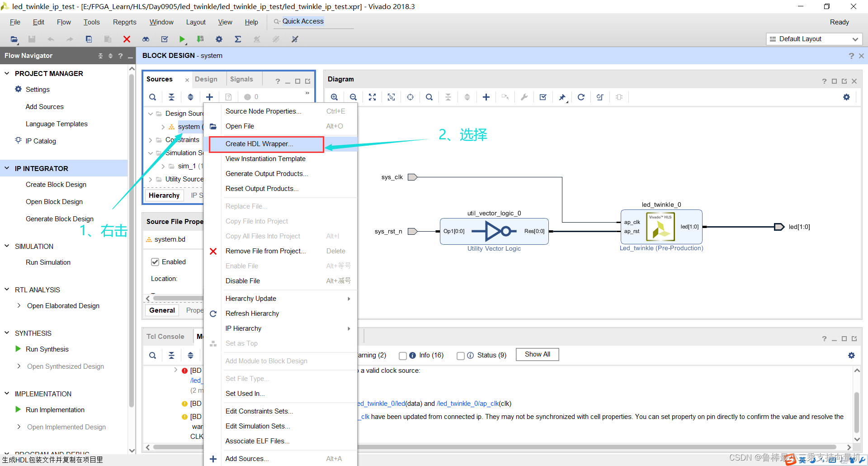Toggle the Info (16) messages checkbox
Screen dimensions: 868x466
[x=403, y=356]
